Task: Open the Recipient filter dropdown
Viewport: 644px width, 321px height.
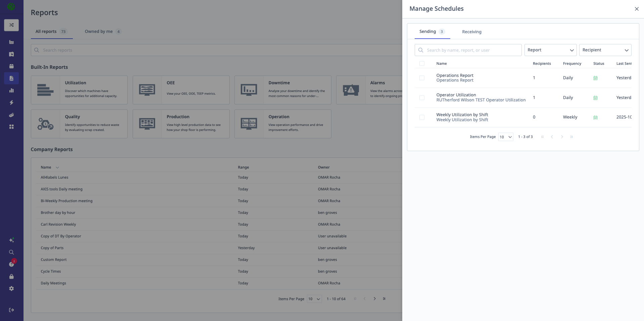Action: click(605, 50)
